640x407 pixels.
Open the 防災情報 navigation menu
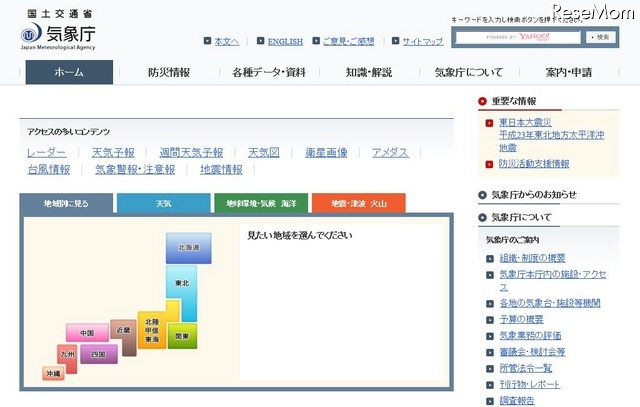[x=168, y=72]
